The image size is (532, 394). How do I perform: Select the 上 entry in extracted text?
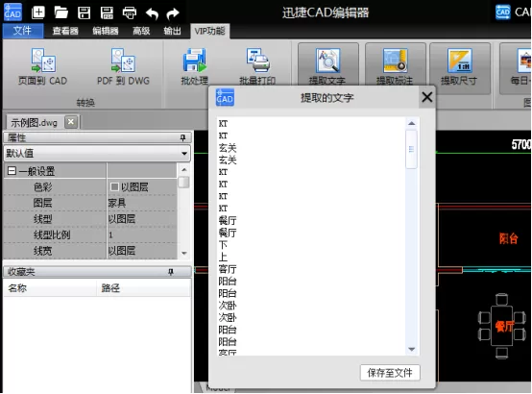point(223,258)
